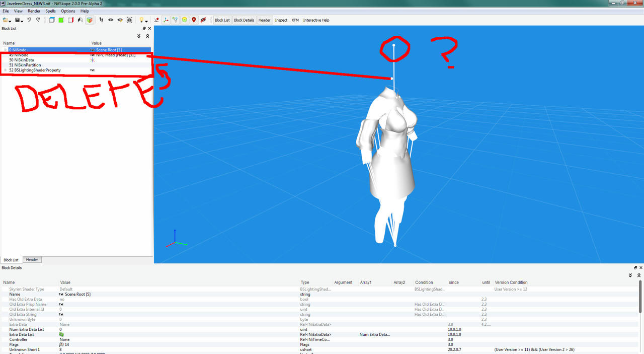Image resolution: width=644 pixels, height=354 pixels.
Task: Close the Block Details panel
Action: coord(641,268)
